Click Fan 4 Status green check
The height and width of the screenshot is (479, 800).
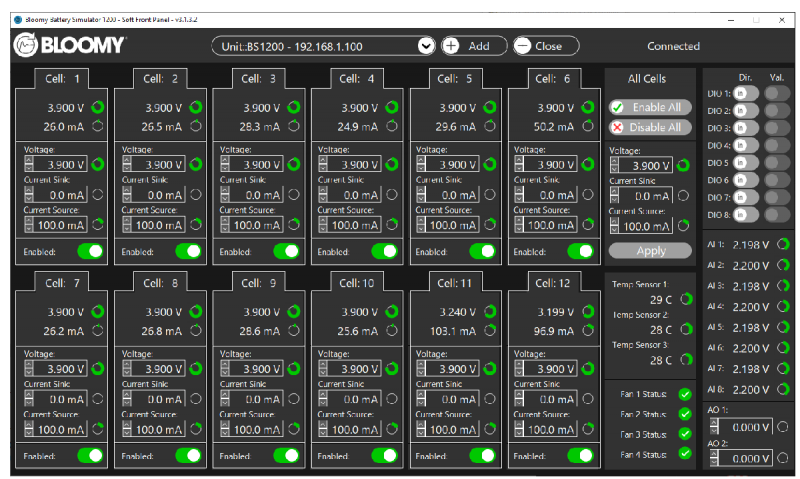click(685, 453)
